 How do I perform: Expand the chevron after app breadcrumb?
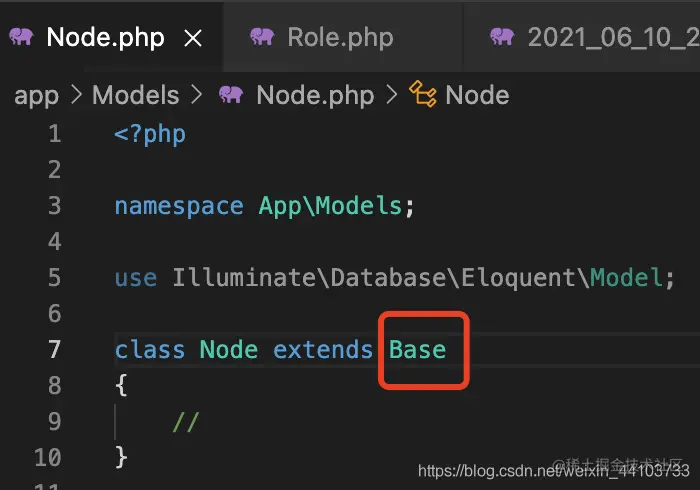(77, 95)
